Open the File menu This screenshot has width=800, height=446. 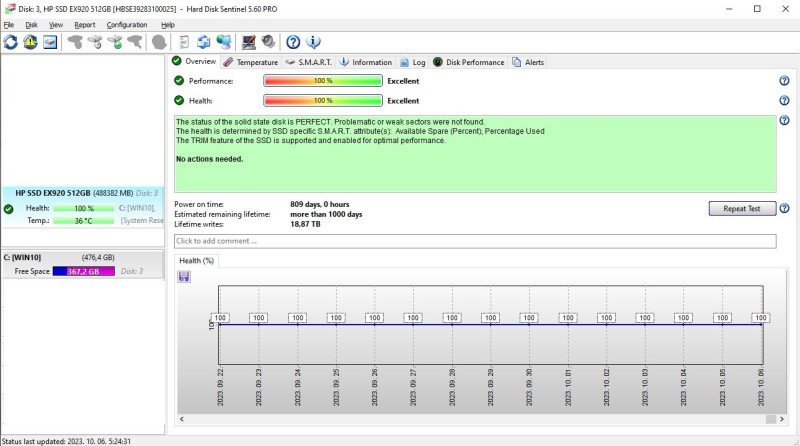9,24
